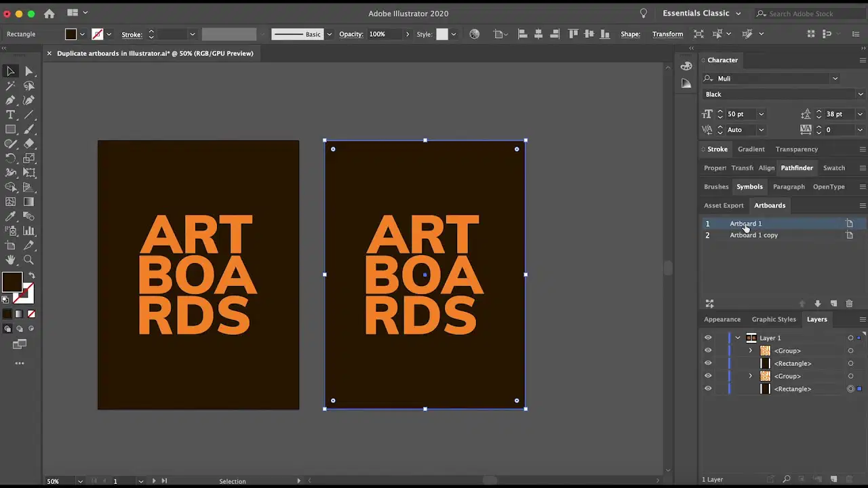Select the Type tool
Image resolution: width=868 pixels, height=488 pixels.
click(11, 115)
